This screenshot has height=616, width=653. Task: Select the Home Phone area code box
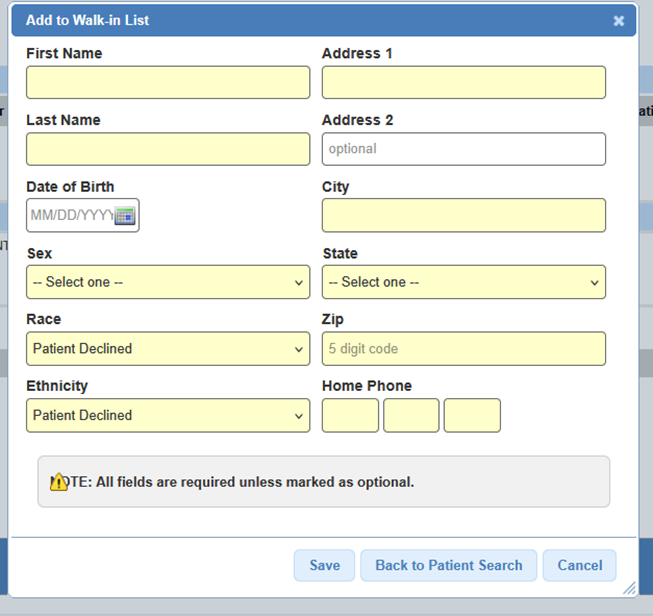[350, 415]
